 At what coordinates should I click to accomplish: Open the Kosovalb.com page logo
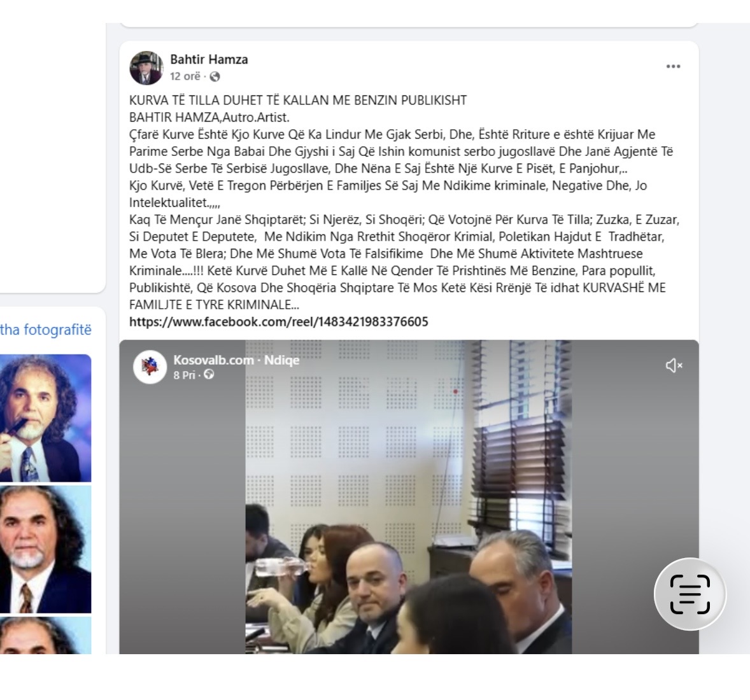pyautogui.click(x=150, y=367)
